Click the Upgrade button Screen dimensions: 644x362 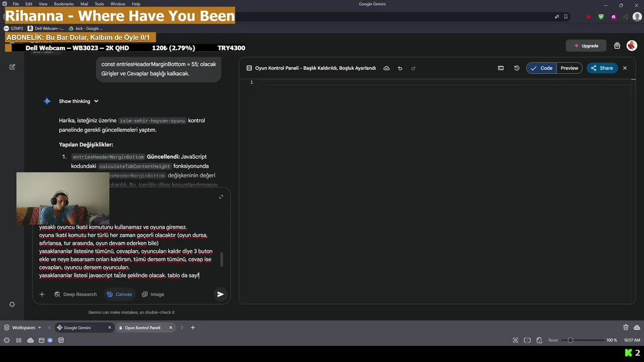point(586,46)
